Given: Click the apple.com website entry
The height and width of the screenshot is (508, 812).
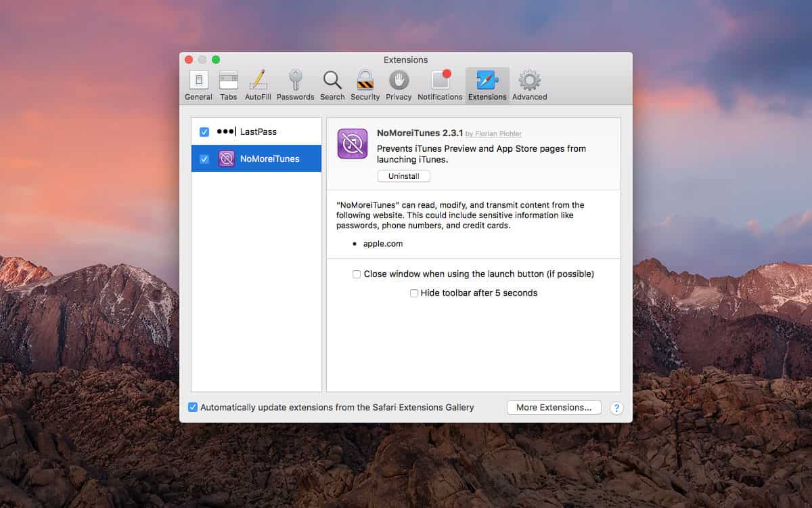Looking at the screenshot, I should point(383,244).
